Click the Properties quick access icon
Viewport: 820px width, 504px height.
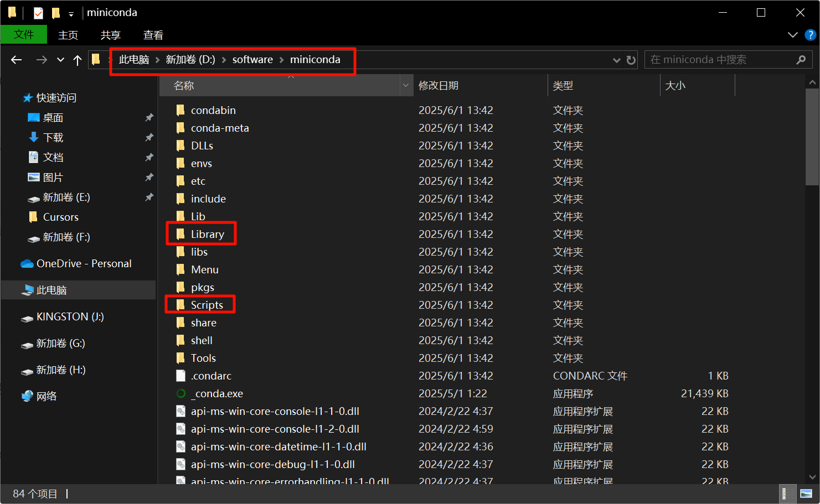click(38, 13)
